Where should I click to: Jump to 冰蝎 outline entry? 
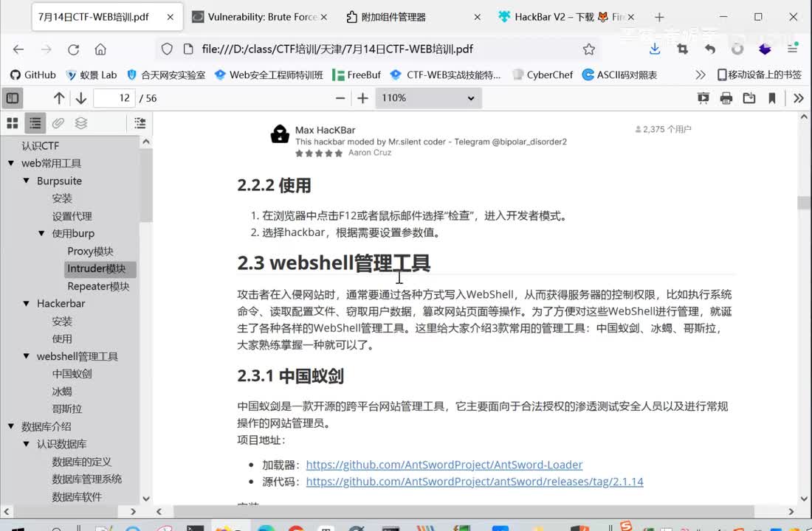[x=61, y=392]
